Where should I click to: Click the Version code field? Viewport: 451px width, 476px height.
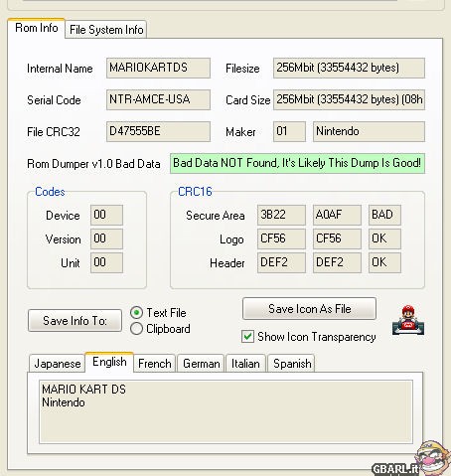point(106,238)
